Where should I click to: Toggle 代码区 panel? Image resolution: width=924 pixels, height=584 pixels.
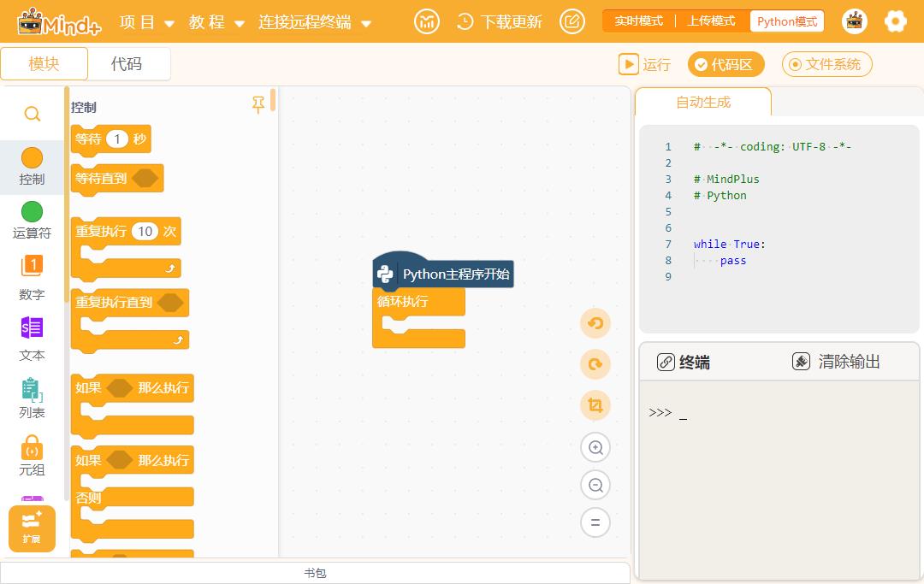[726, 64]
